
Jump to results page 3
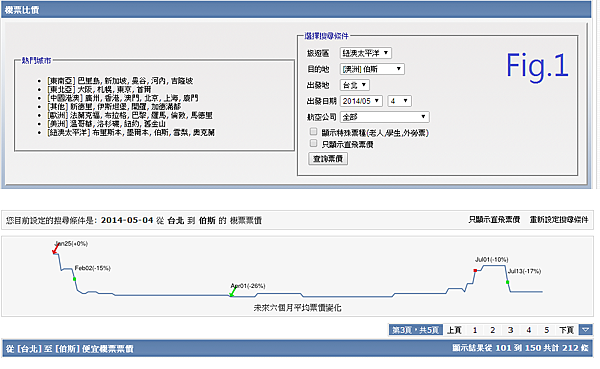pyautogui.click(x=510, y=330)
